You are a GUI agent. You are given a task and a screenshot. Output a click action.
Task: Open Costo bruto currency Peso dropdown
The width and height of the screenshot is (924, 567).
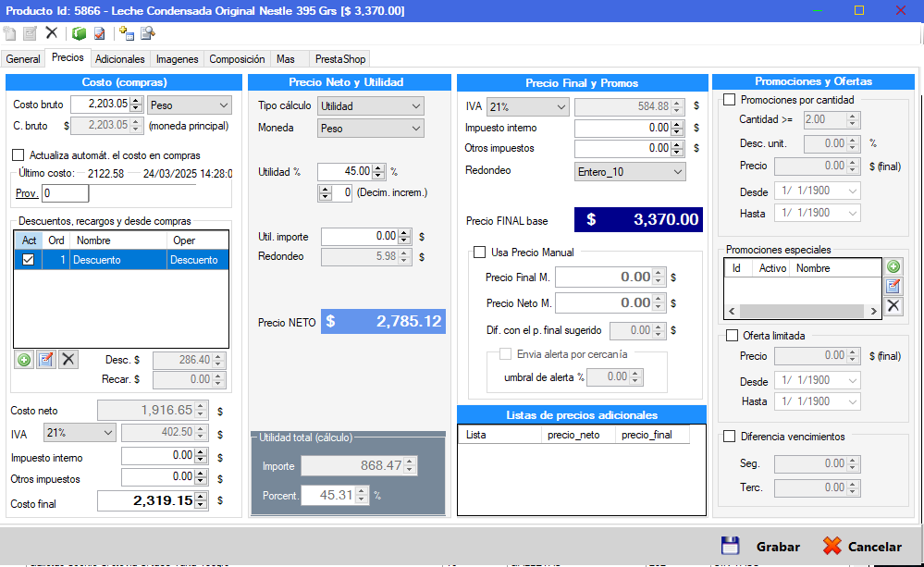pos(190,105)
